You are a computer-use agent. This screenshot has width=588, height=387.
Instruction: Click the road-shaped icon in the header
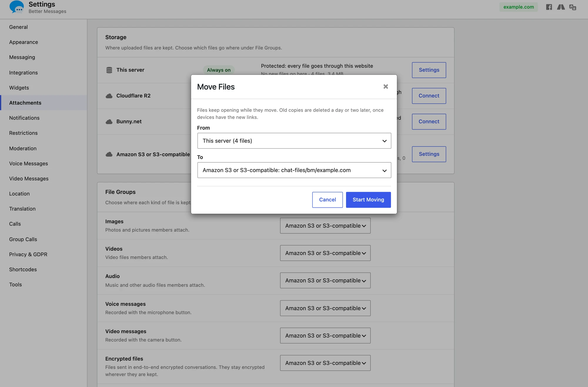click(561, 7)
